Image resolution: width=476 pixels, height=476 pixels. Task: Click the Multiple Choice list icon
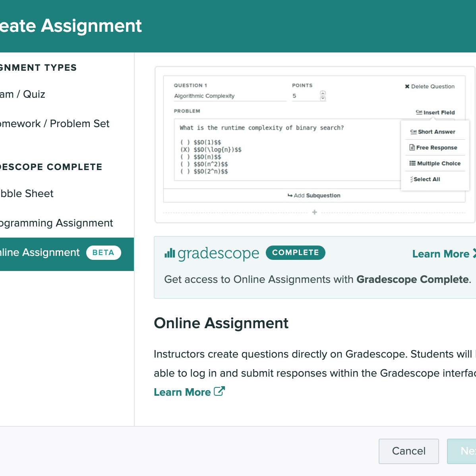click(412, 163)
